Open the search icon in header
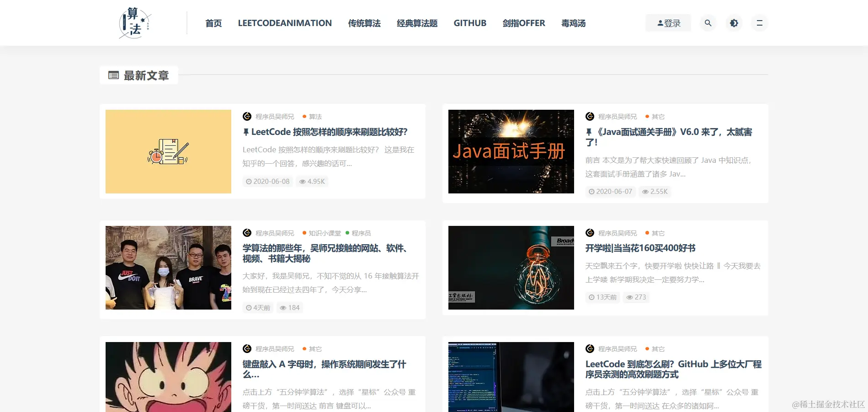 [708, 23]
